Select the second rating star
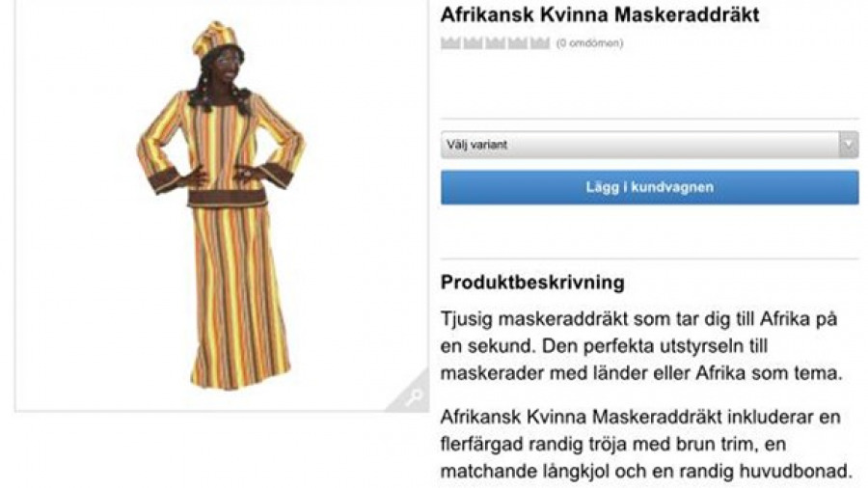 (x=474, y=42)
